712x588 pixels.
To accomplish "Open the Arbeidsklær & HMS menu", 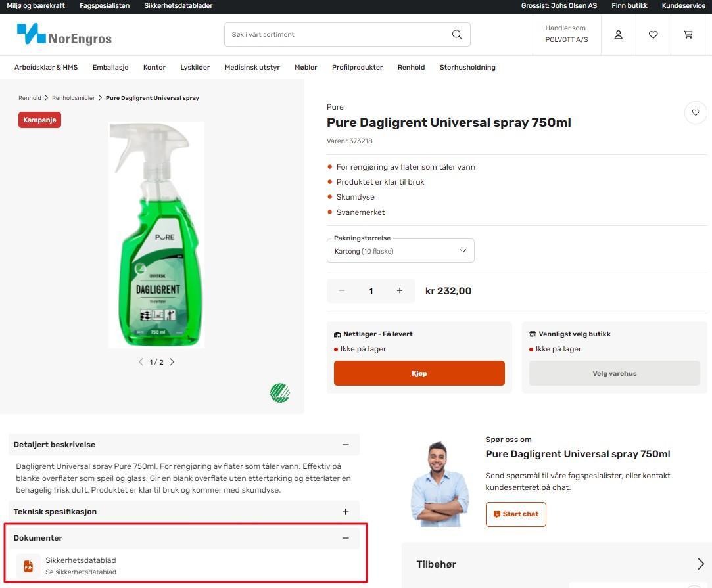I will 46,68.
